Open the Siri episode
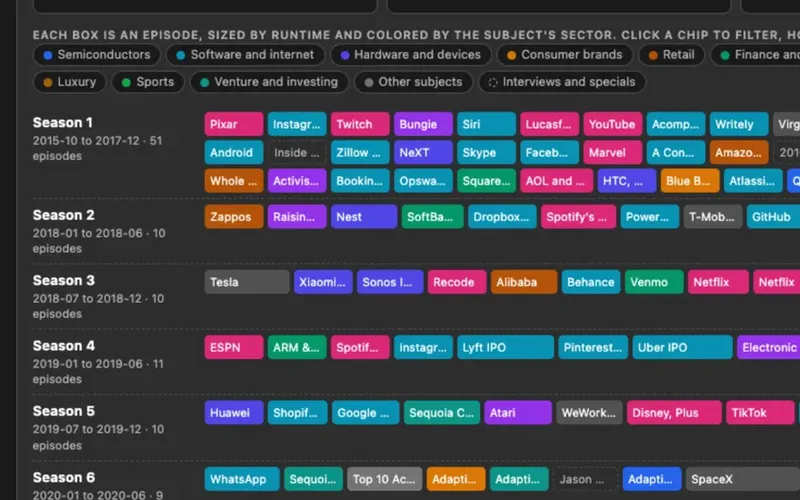Image resolution: width=800 pixels, height=500 pixels. (x=487, y=124)
